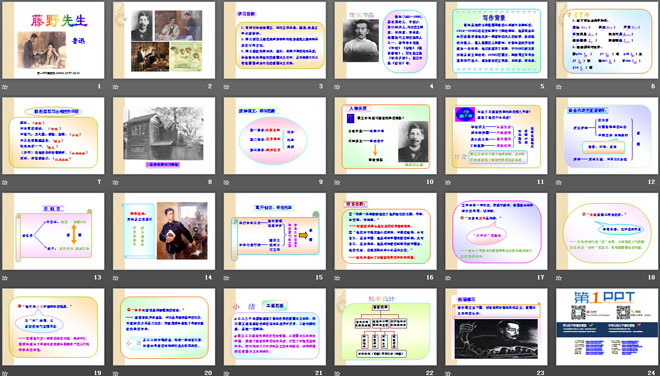Select slide 14 with the painted figure

click(x=164, y=231)
